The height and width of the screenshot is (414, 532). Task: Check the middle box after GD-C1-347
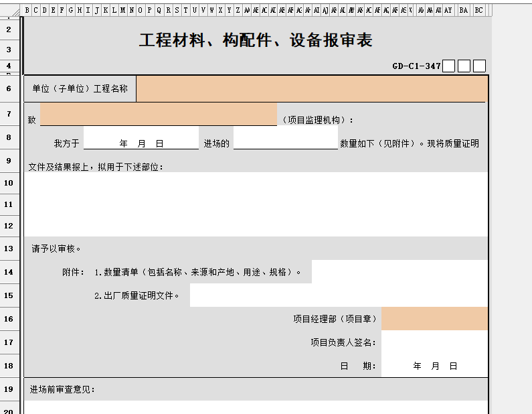(464, 66)
